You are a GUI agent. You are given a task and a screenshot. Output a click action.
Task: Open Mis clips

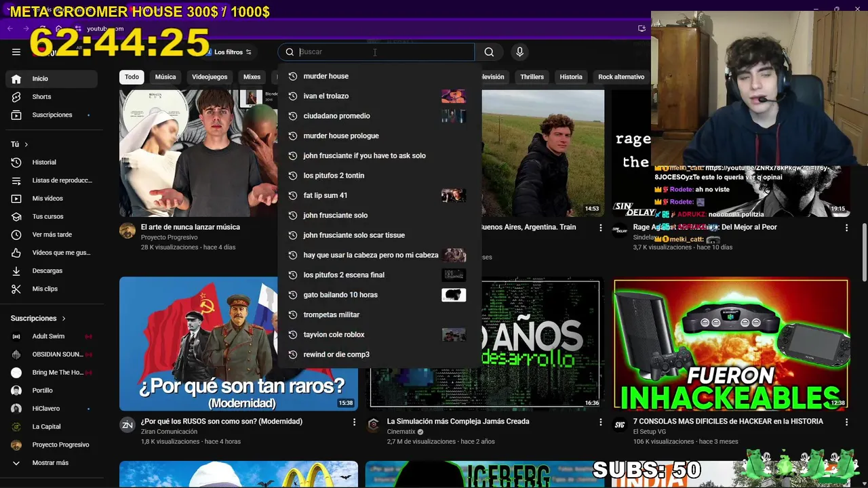(x=52, y=289)
